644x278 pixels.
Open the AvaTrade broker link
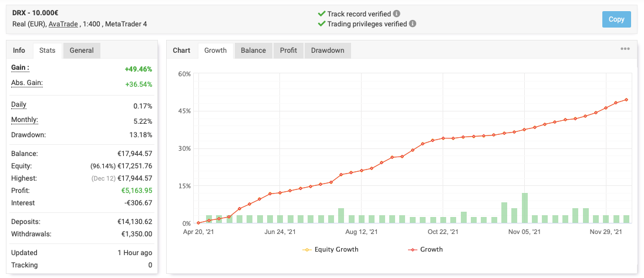63,24
